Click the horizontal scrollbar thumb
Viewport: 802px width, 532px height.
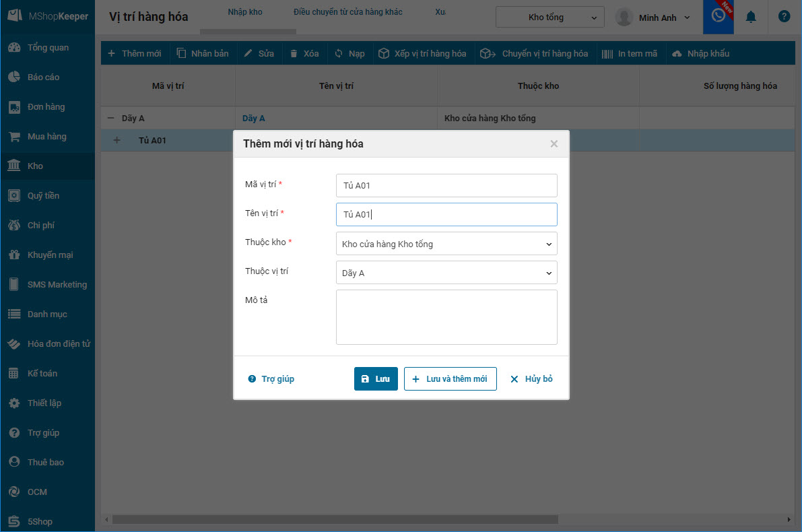335,520
